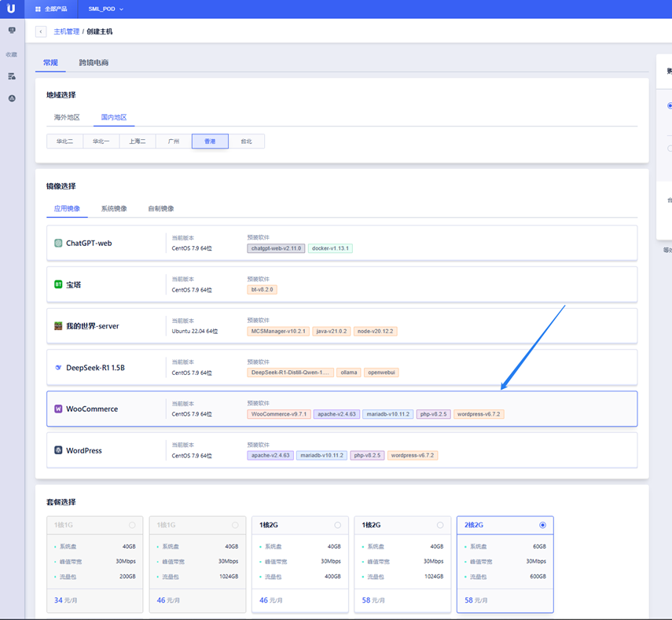The height and width of the screenshot is (620, 672).
Task: Open the monitor icon in the left sidebar
Action: (x=12, y=31)
